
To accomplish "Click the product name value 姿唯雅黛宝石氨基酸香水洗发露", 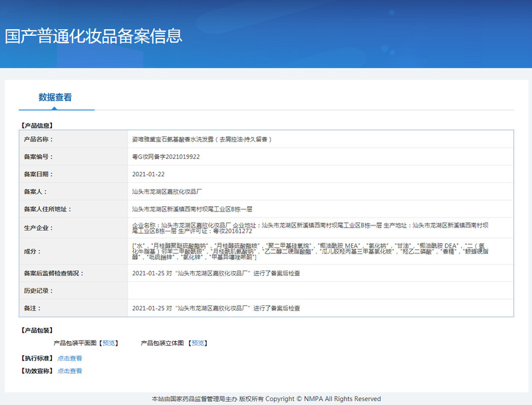I will pyautogui.click(x=202, y=140).
